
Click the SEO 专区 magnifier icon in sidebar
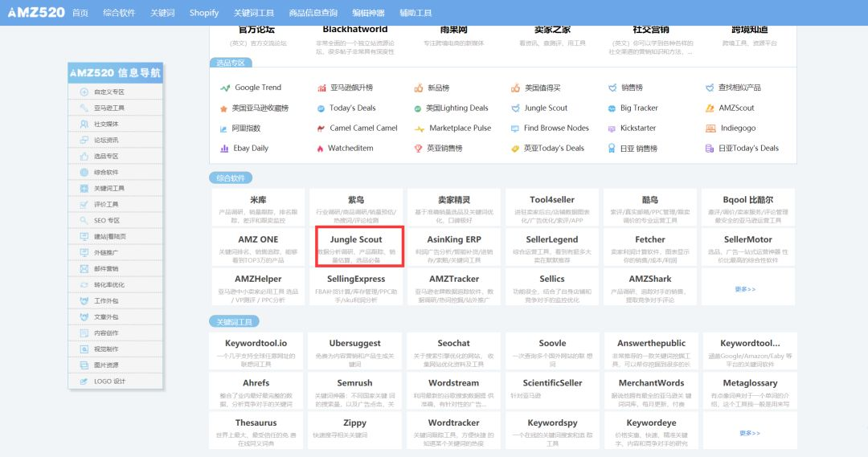click(x=84, y=220)
